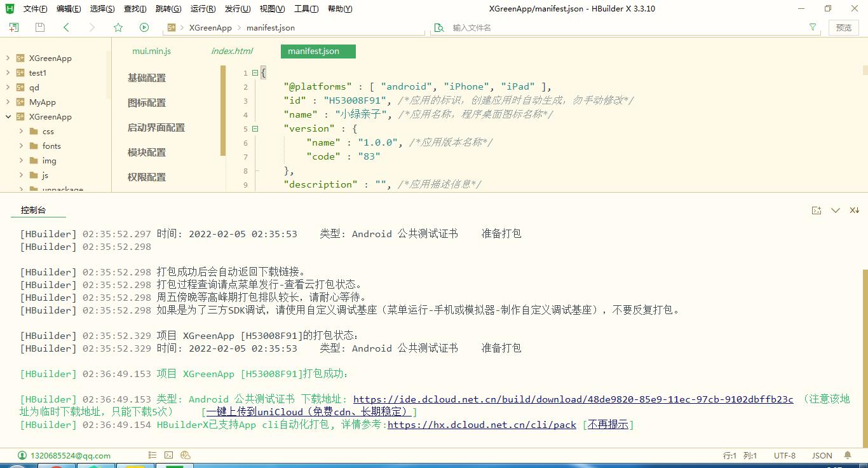
Task: Switch to the index.html tab
Action: (232, 51)
